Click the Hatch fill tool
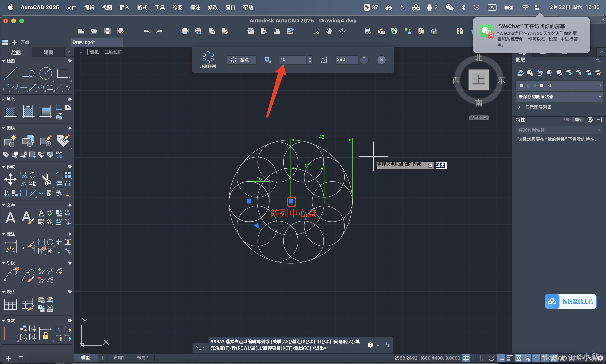The height and width of the screenshot is (364, 606). [10, 112]
